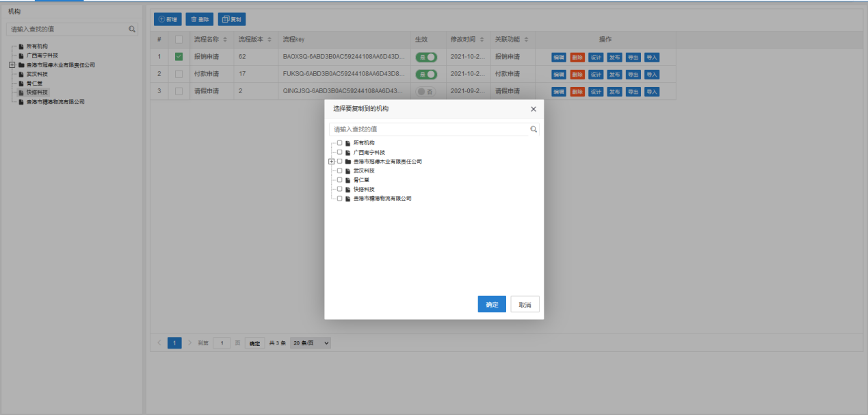Check the 所有机构 checkbox in the dialog
This screenshot has width=868, height=415.
(x=339, y=143)
